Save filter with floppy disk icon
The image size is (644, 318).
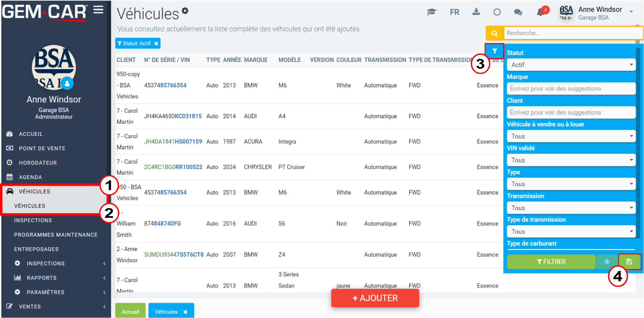(x=629, y=261)
